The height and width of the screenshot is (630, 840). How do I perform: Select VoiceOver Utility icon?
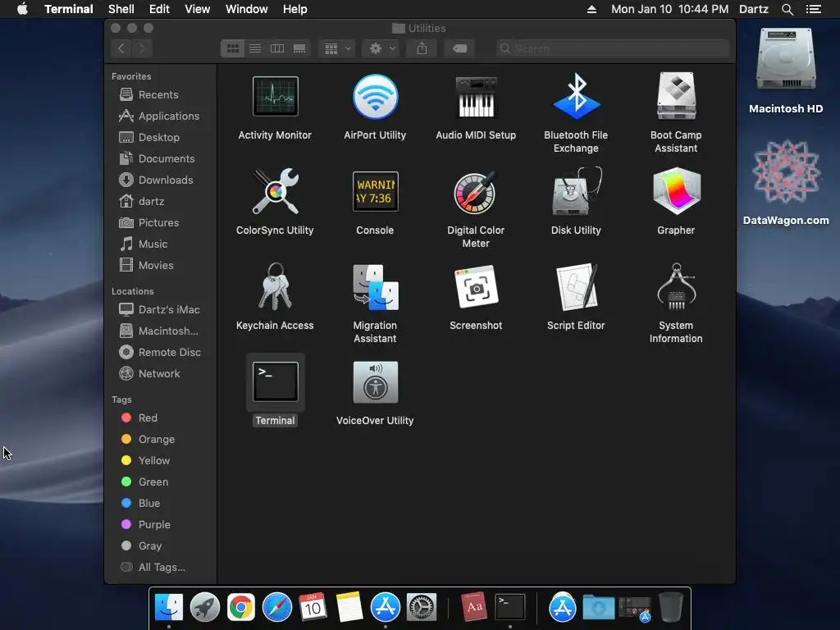coord(375,381)
